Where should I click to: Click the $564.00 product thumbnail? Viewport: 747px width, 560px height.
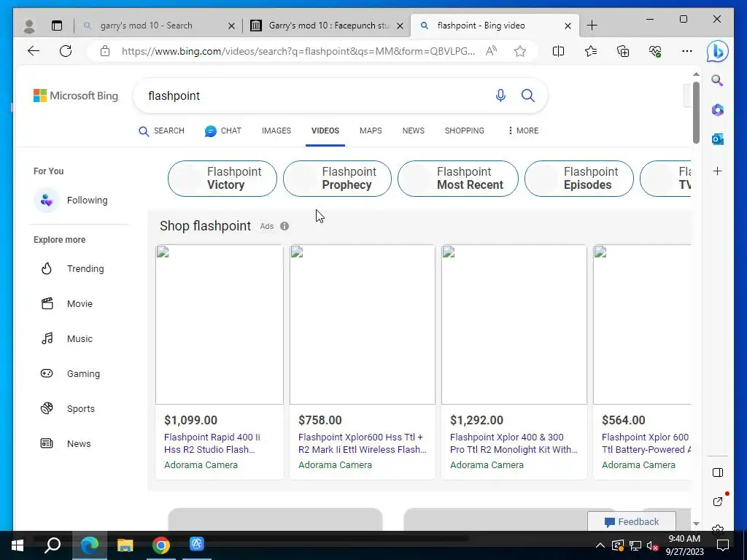tap(642, 324)
